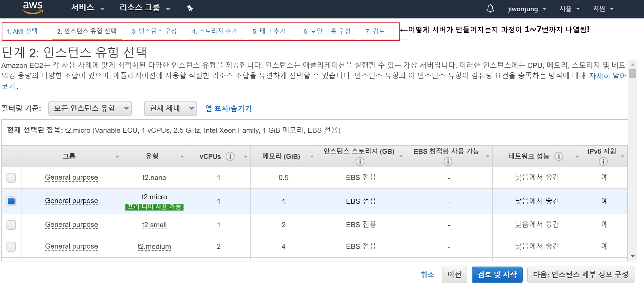Go to step 7. 검토
Viewport: 644px width, 290px height.
(x=375, y=31)
